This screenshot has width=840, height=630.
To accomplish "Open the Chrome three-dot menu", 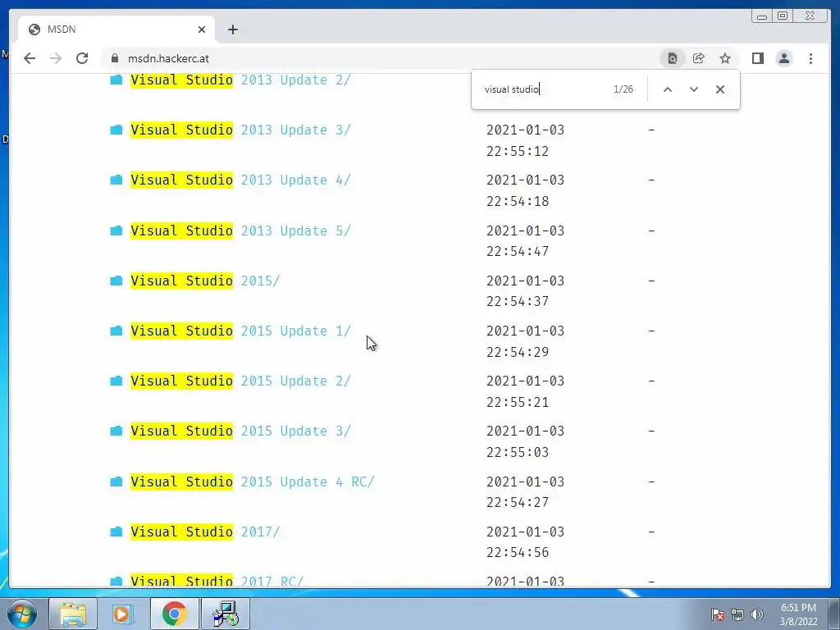I will [x=810, y=58].
